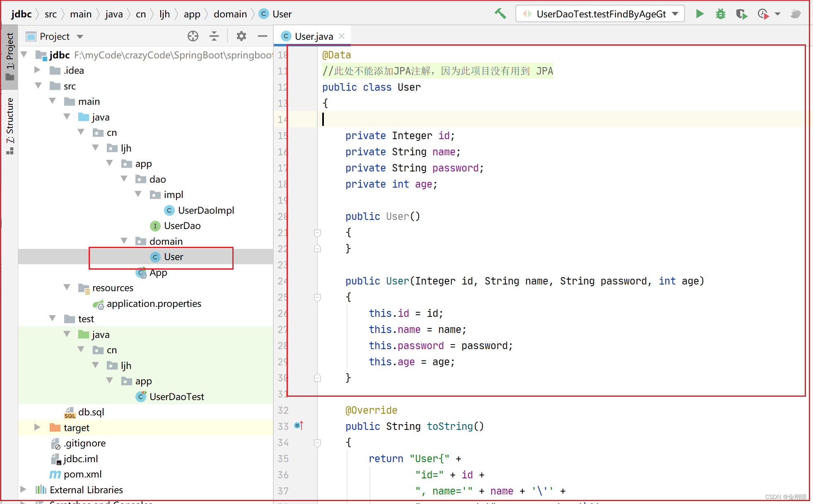Collapse the resources folder
The height and width of the screenshot is (504, 813).
point(67,287)
